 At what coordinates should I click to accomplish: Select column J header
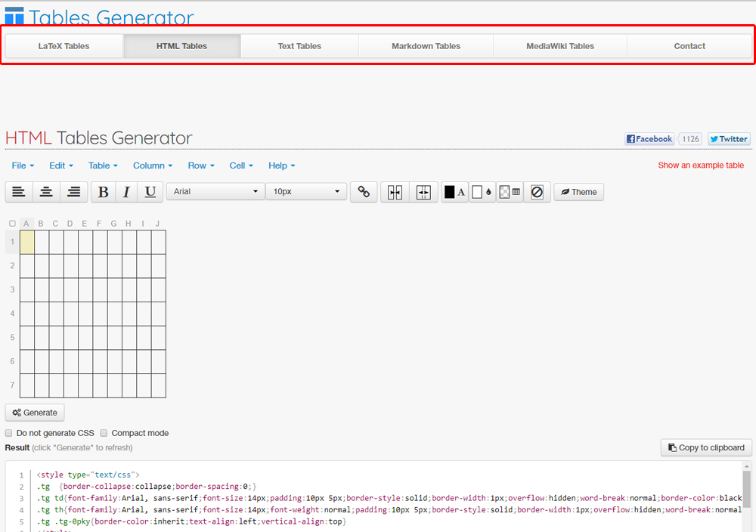point(158,224)
